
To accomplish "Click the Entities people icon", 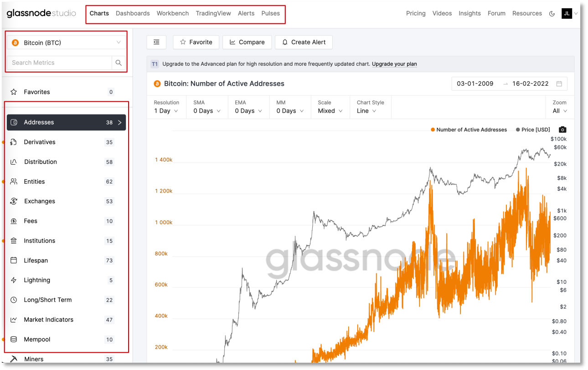I will point(14,182).
